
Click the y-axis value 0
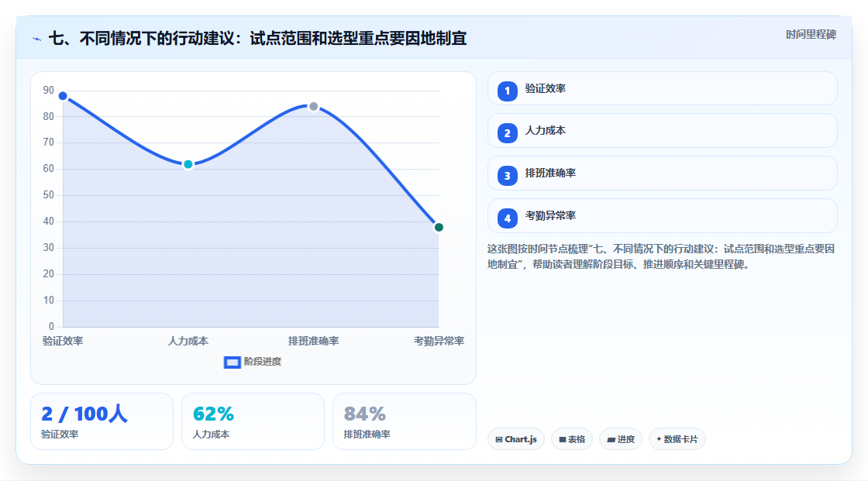tap(51, 327)
